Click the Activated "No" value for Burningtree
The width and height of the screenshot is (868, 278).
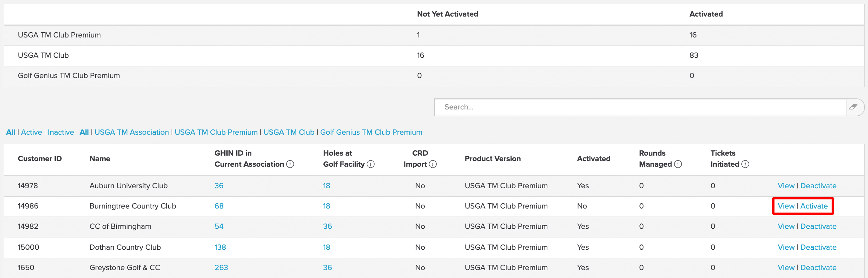point(582,206)
